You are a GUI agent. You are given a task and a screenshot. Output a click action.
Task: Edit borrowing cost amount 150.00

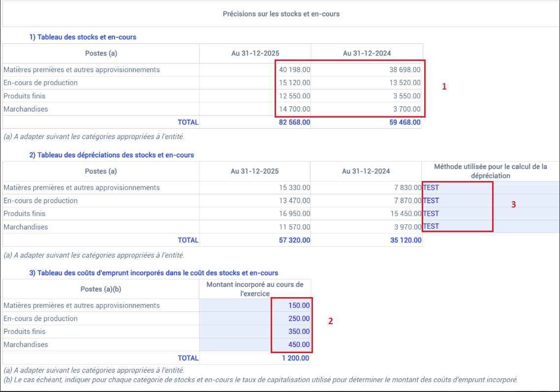pyautogui.click(x=255, y=305)
